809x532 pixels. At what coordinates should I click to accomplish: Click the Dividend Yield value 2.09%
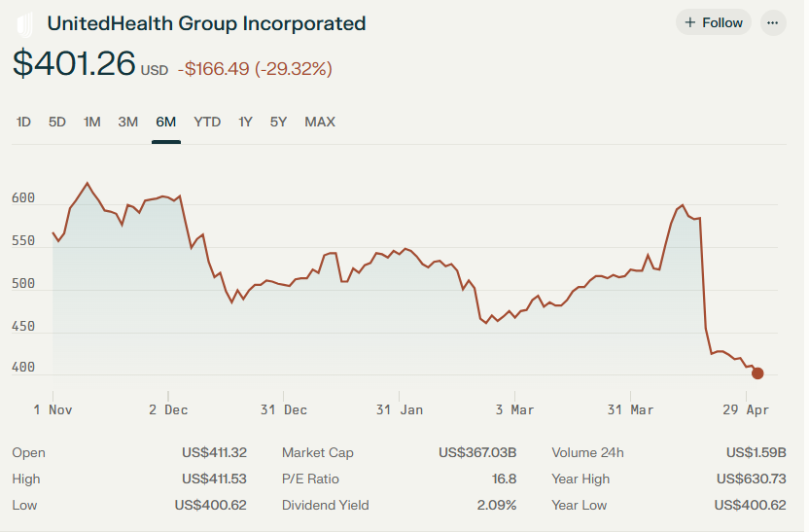click(x=496, y=505)
